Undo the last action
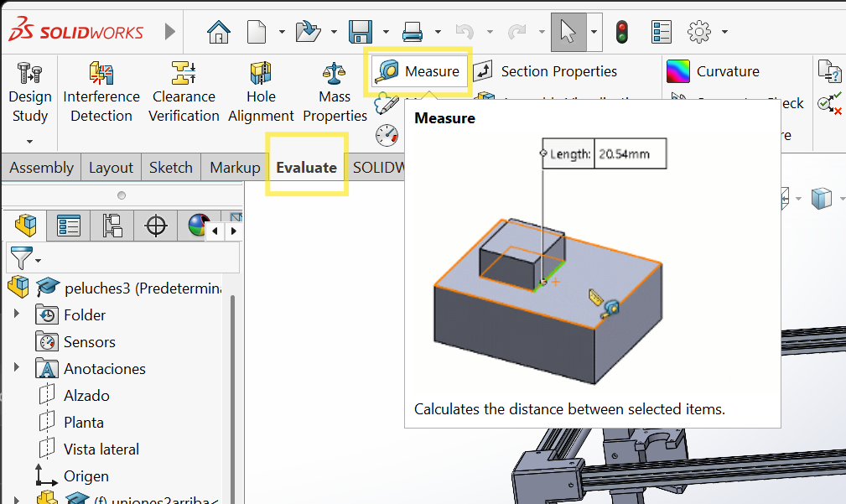846x504 pixels. [x=465, y=32]
